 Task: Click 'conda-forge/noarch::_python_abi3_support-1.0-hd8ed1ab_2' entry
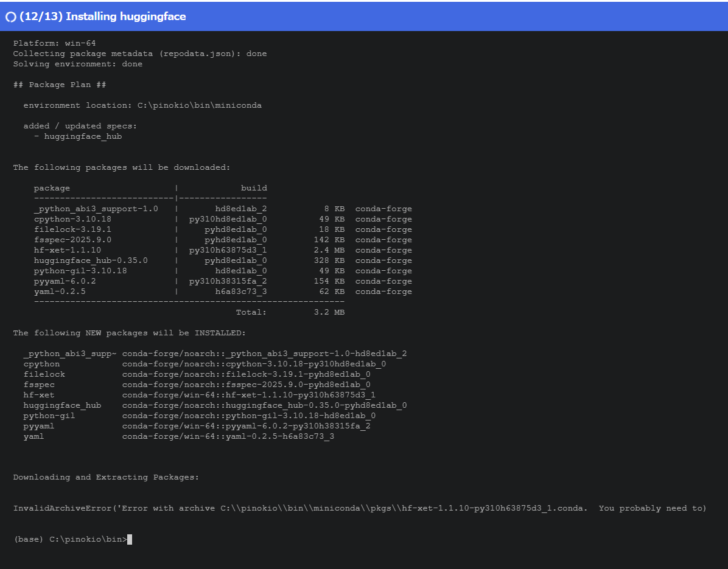[264, 354]
